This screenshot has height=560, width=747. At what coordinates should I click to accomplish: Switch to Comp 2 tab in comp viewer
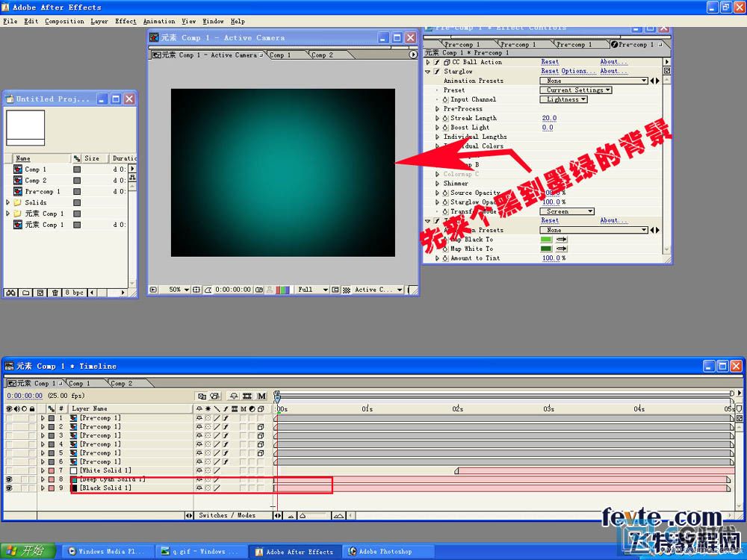click(x=323, y=55)
